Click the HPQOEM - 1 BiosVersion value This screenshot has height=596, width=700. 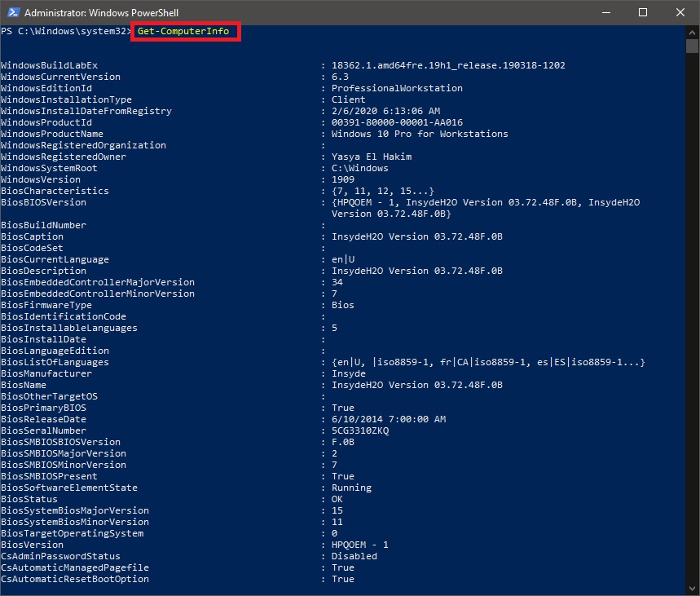click(360, 545)
